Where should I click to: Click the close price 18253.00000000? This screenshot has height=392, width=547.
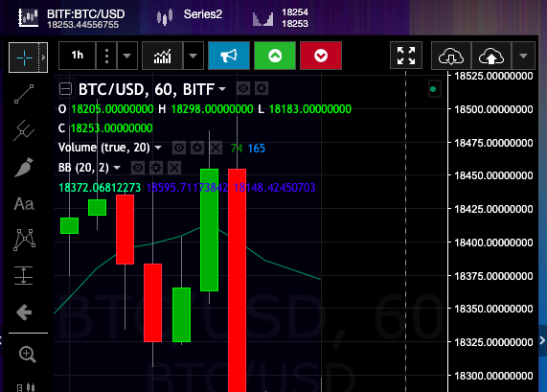tap(112, 128)
